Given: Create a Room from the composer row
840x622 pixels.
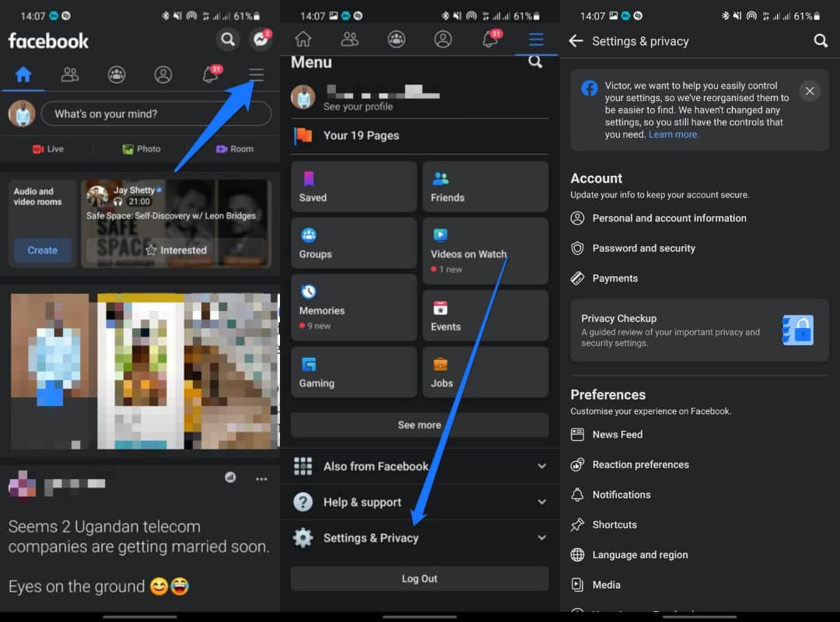Looking at the screenshot, I should [x=235, y=149].
